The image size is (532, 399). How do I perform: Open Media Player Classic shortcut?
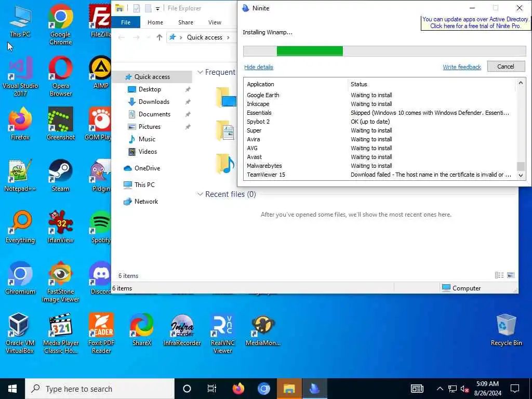[61, 334]
